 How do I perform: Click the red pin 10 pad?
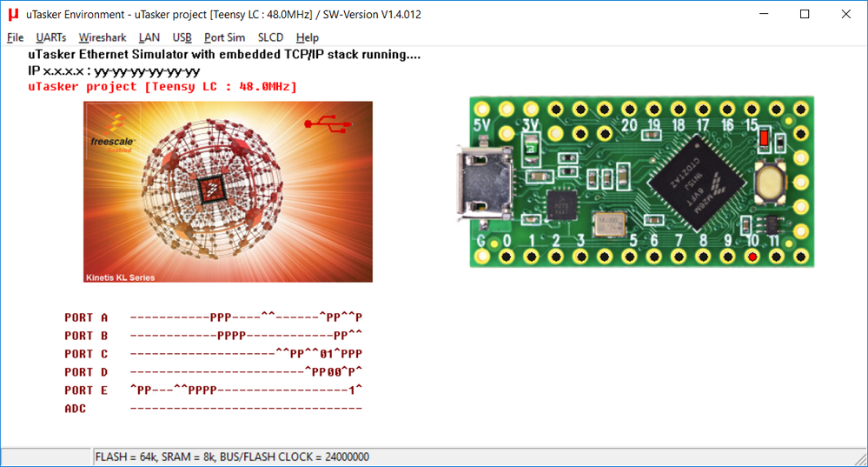(752, 257)
